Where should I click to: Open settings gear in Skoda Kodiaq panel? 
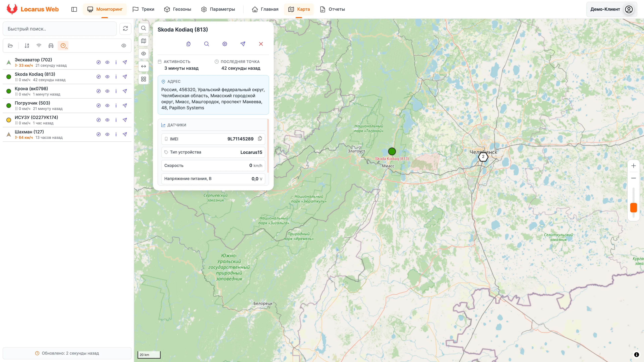225,44
